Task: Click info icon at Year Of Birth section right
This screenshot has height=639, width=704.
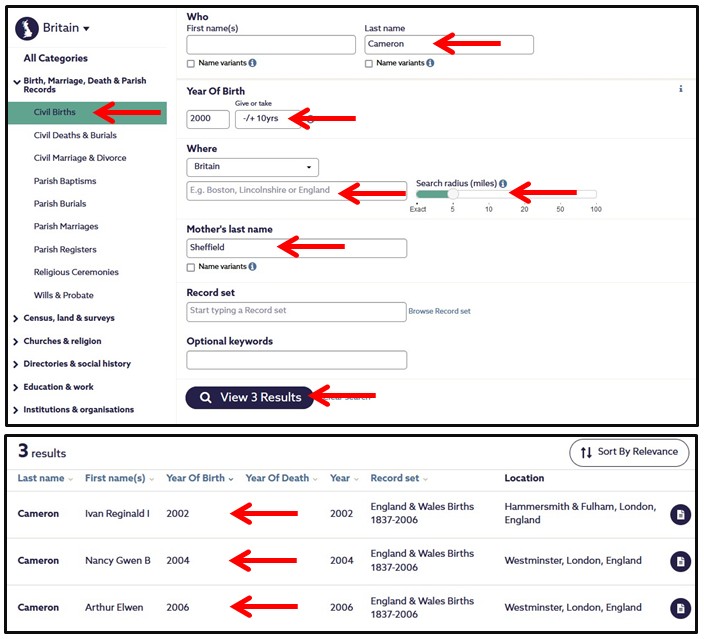Action: (x=681, y=89)
